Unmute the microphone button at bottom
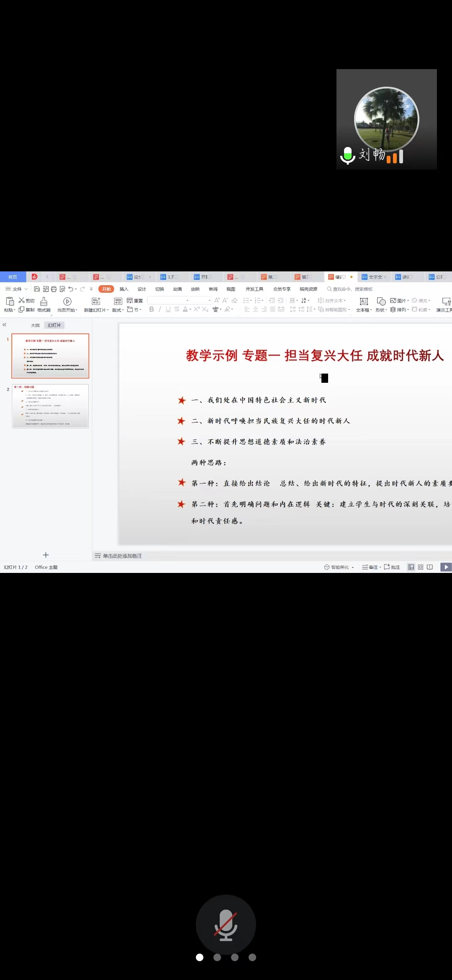Screen dimensions: 452x980 tap(226, 924)
